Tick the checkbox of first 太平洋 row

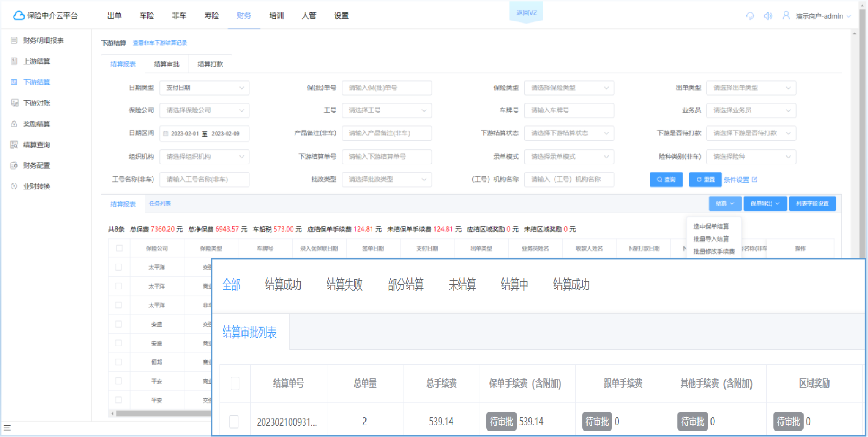tap(119, 267)
